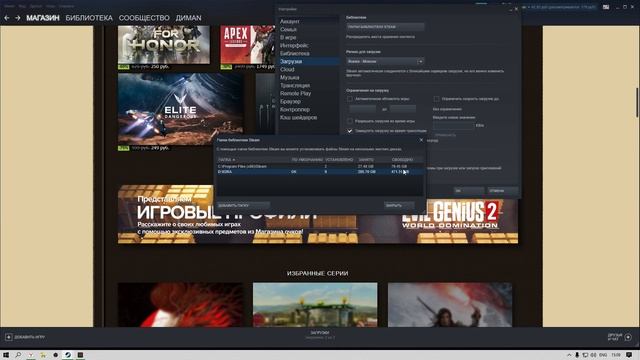Click the microphone tray icon
The image size is (640, 360).
(577, 355)
